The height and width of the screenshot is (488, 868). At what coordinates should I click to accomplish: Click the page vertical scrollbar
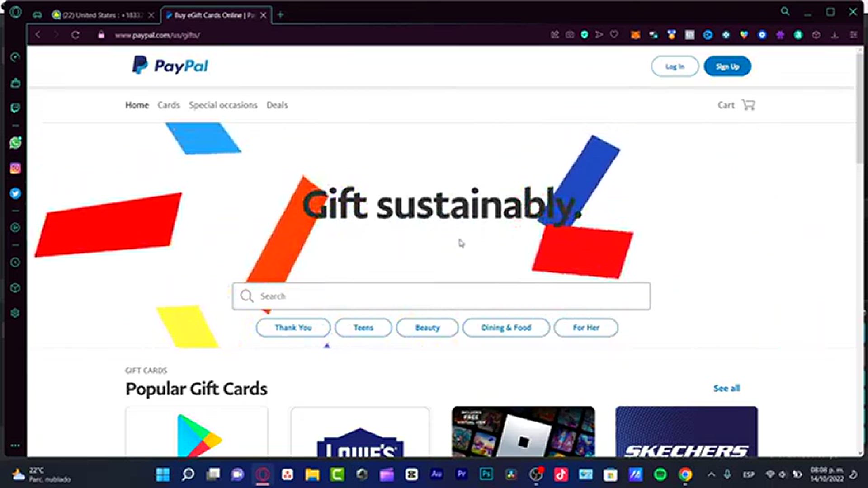860,108
